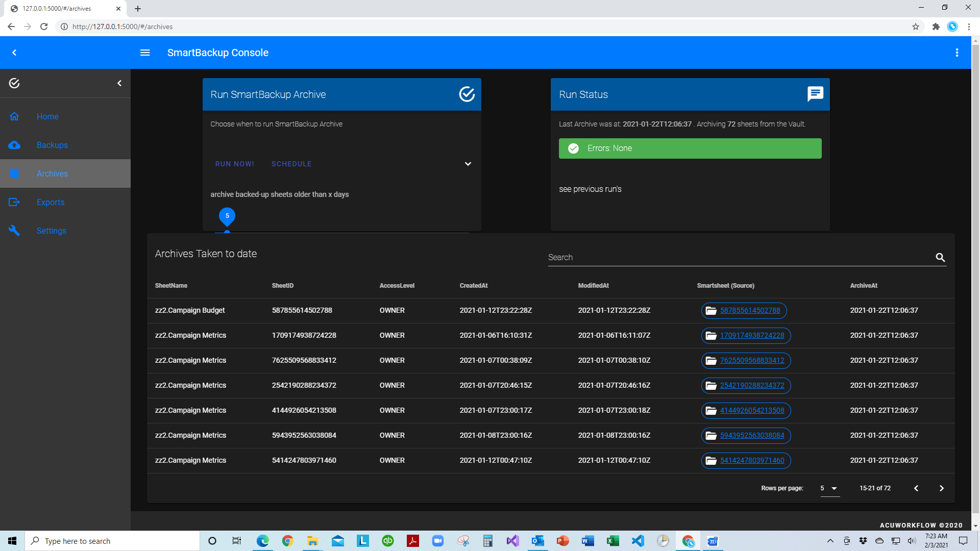Click the folder icon for sheet 587855614502788
Image resolution: width=980 pixels, height=551 pixels.
(x=711, y=311)
